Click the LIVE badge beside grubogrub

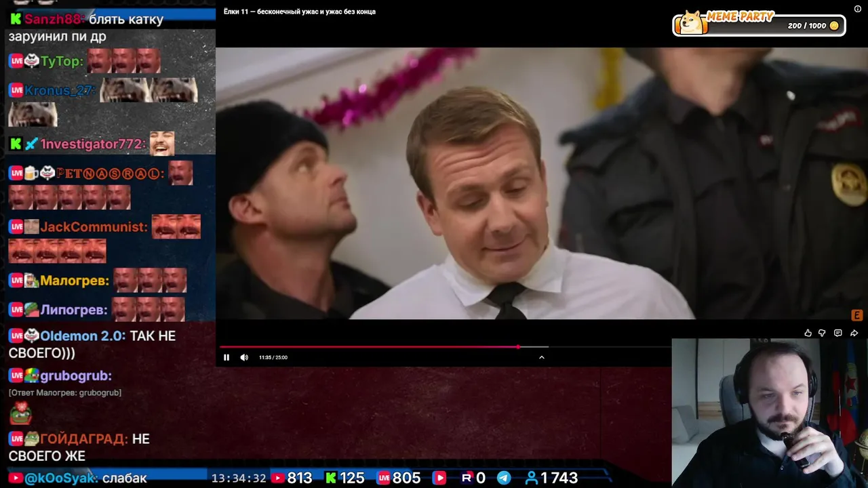coord(16,375)
